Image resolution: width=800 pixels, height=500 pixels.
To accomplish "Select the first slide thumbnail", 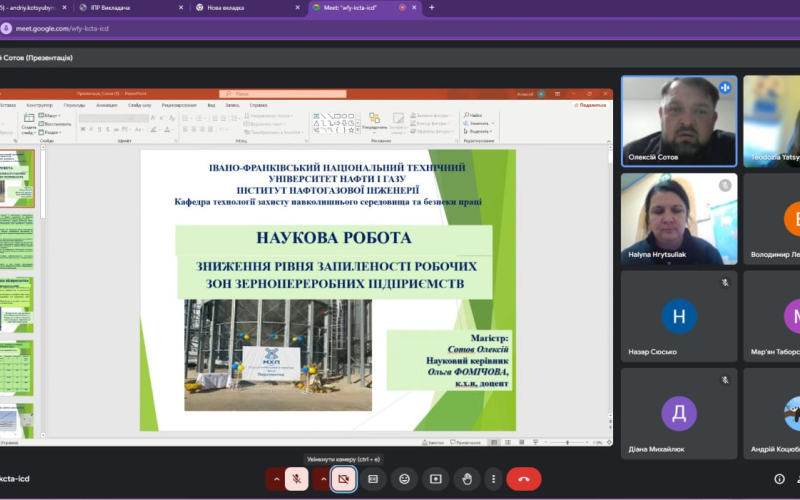I will (x=17, y=178).
